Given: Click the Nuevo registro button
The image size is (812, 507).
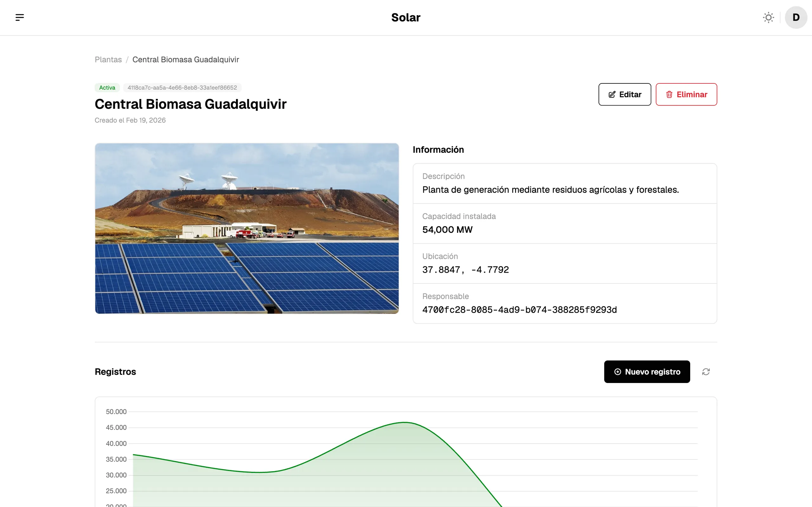Looking at the screenshot, I should (x=647, y=372).
